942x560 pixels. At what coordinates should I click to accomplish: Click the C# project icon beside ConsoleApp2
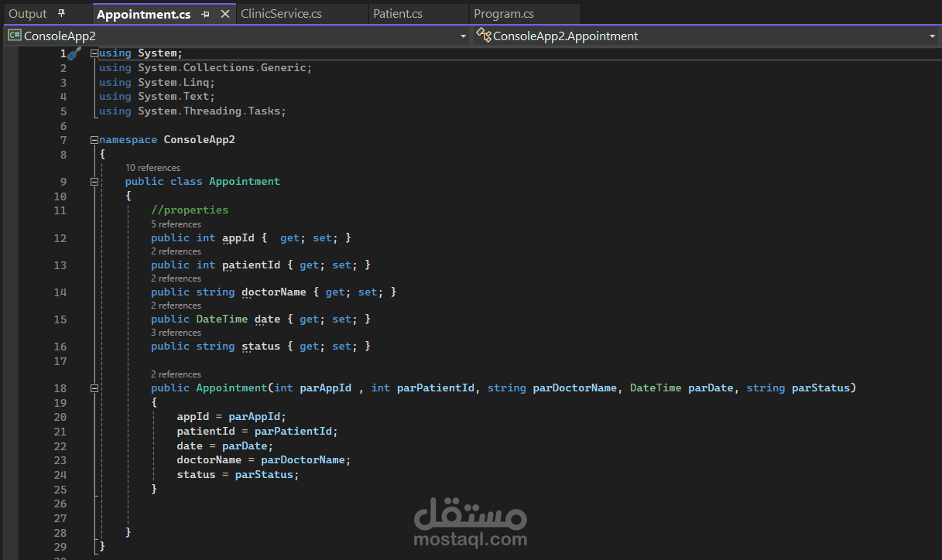point(14,36)
